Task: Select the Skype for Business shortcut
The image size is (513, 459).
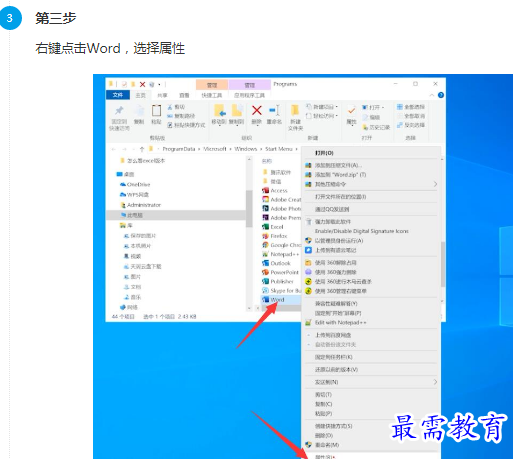Action: point(282,290)
